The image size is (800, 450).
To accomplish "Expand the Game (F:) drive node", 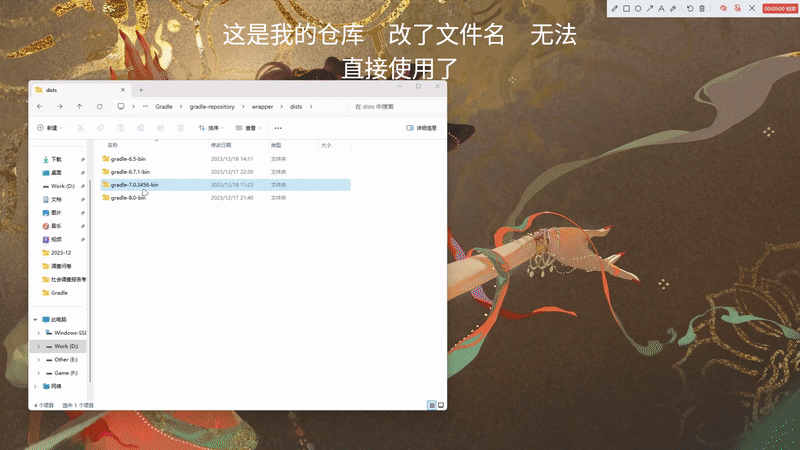I will coord(39,373).
